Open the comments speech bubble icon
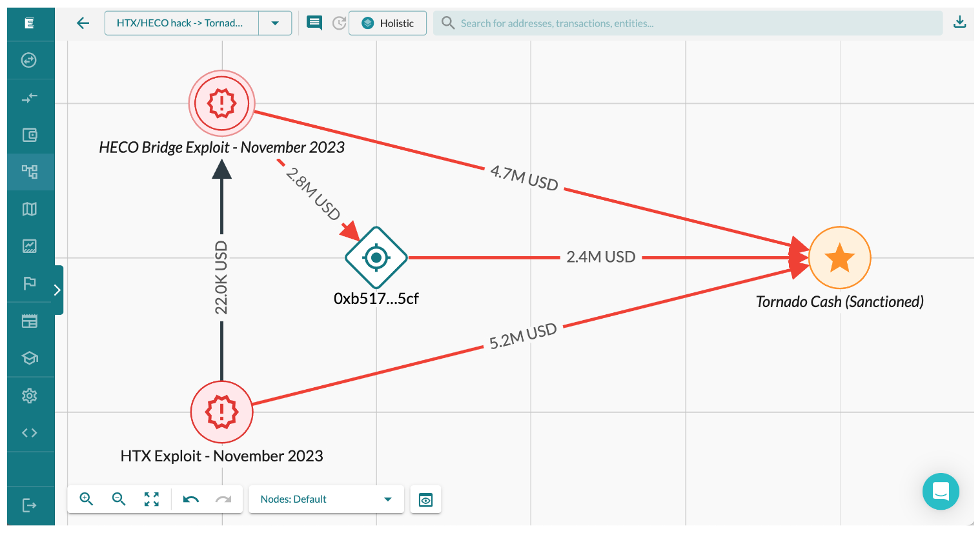This screenshot has height=533, width=980. pyautogui.click(x=314, y=23)
